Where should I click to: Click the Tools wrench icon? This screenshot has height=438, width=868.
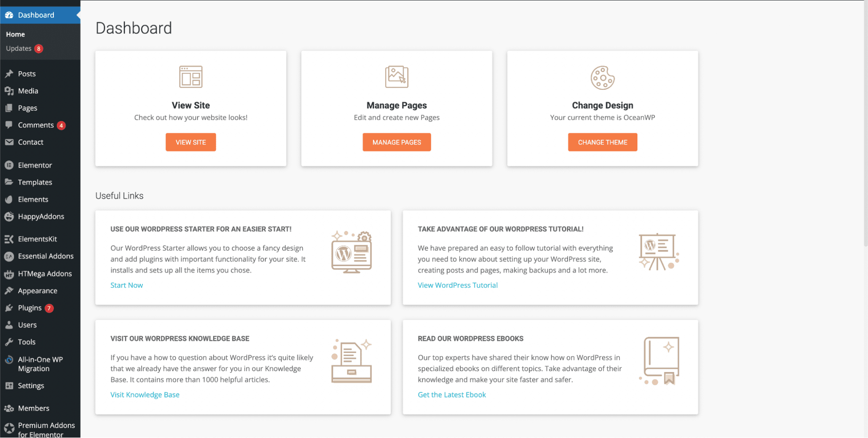[9, 342]
